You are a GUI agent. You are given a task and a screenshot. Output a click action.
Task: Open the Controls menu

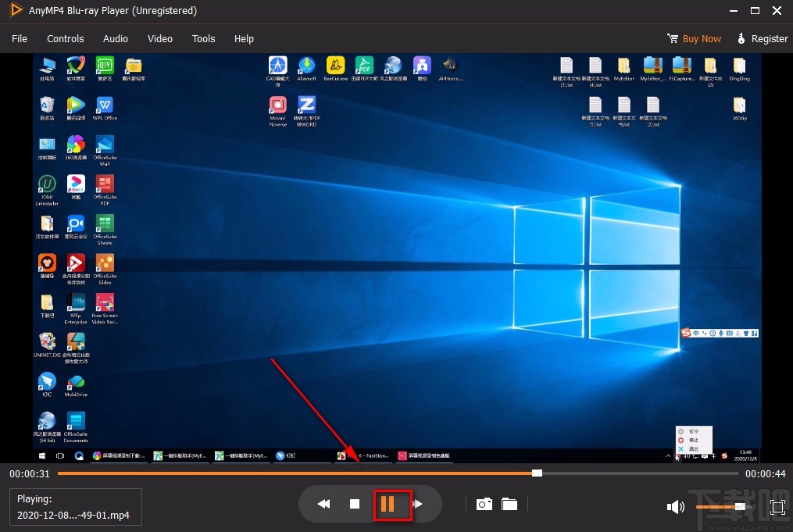[x=65, y=38]
